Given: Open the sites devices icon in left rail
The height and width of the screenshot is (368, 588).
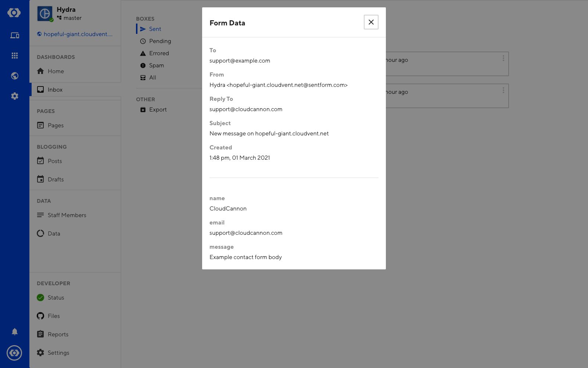Looking at the screenshot, I should click(x=15, y=36).
